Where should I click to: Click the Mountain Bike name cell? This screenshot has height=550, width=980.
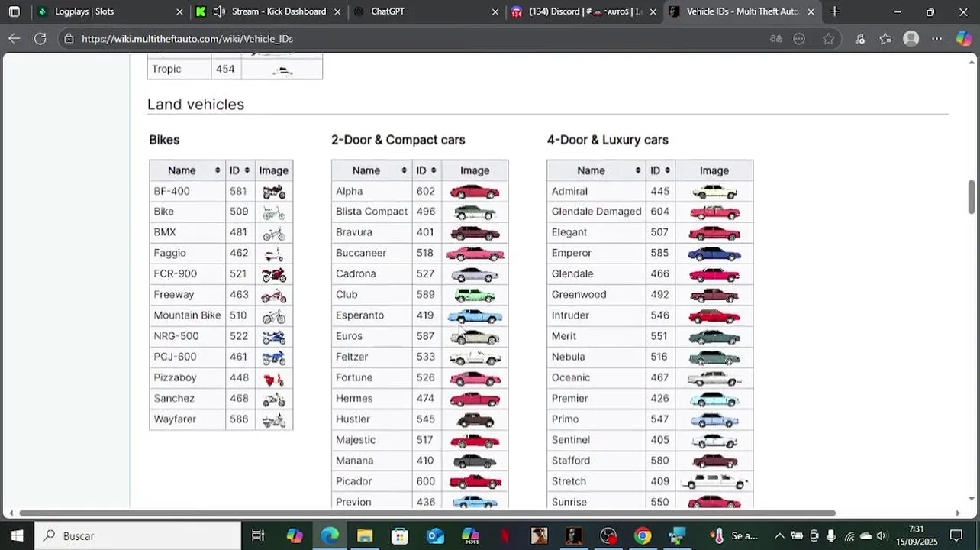pyautogui.click(x=187, y=315)
